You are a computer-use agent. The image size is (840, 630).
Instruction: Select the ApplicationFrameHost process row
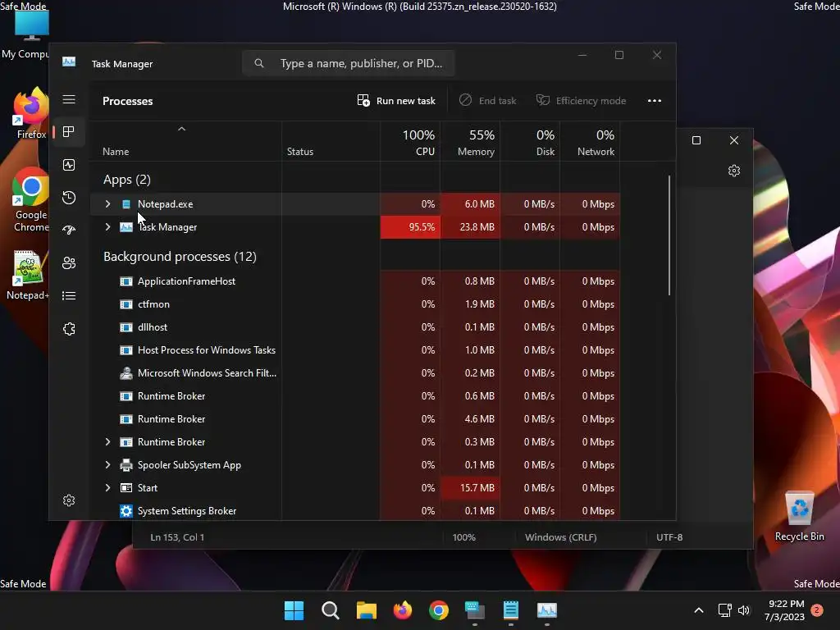click(354, 281)
